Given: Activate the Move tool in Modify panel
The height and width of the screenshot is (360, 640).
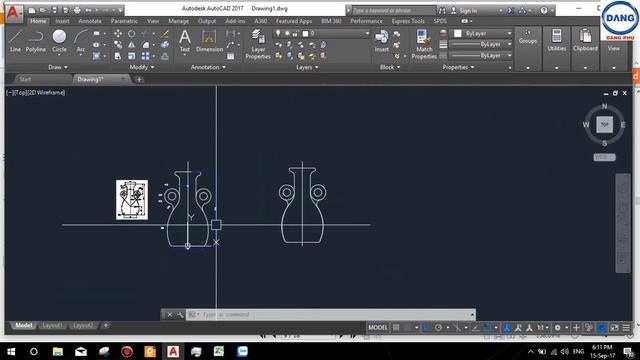Looking at the screenshot, I should click(x=118, y=33).
